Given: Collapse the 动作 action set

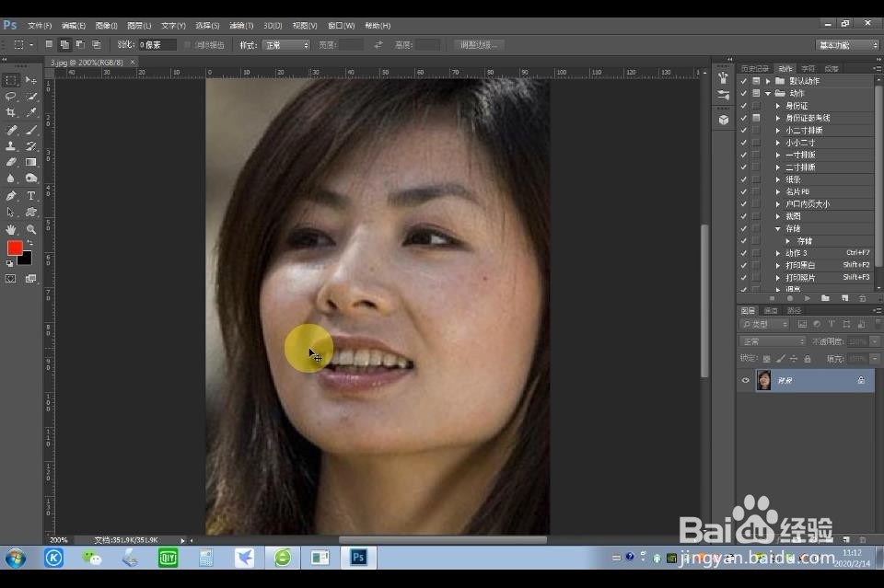Looking at the screenshot, I should (768, 94).
